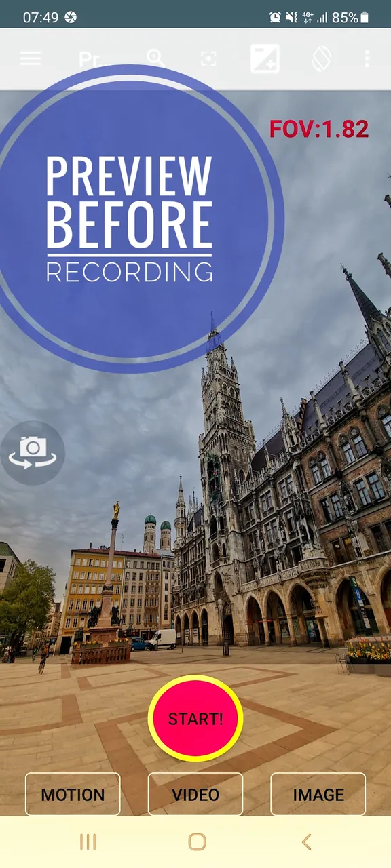Tap the red START! button

(x=195, y=719)
